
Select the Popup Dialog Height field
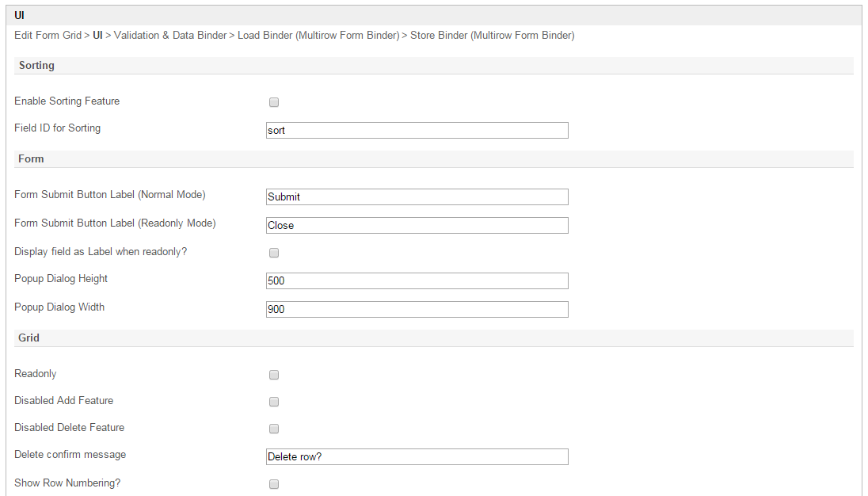417,281
